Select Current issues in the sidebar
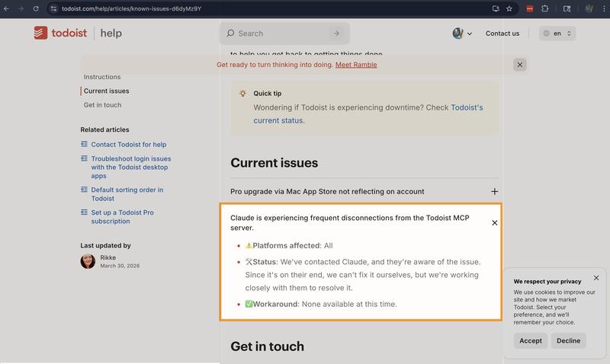This screenshot has height=364, width=610. (106, 91)
